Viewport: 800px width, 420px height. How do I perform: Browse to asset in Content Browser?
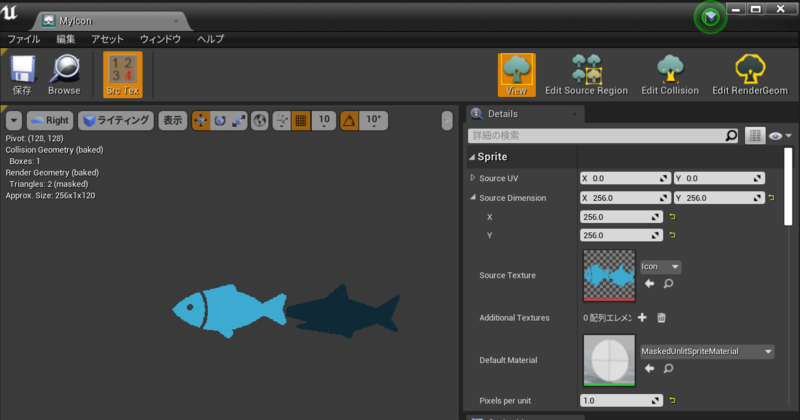[64, 75]
